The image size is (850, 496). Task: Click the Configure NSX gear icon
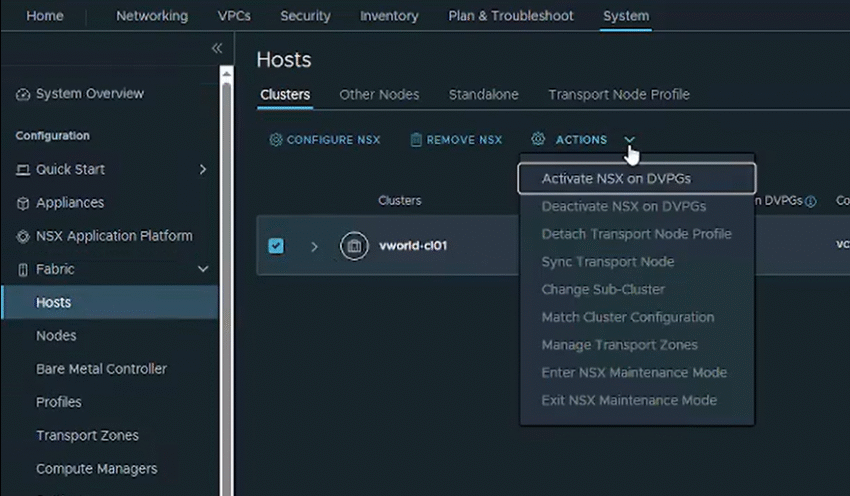coord(275,140)
